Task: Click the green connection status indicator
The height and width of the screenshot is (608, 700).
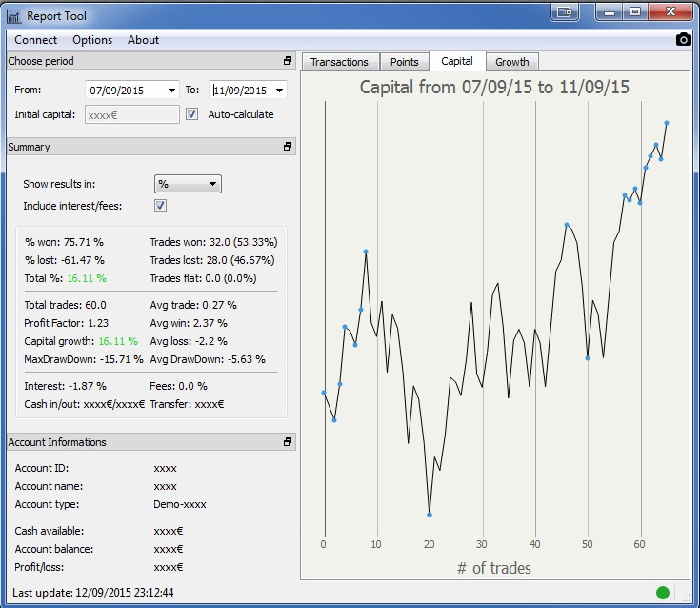Action: coord(662,593)
